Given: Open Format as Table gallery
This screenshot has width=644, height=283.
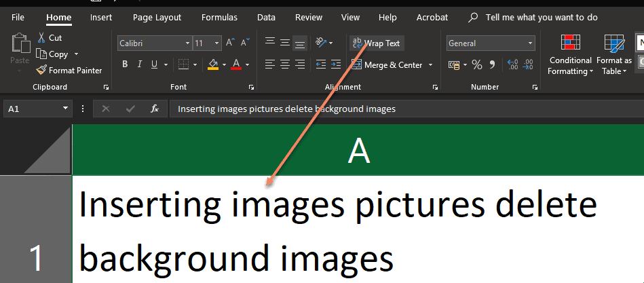Looking at the screenshot, I should (614, 54).
